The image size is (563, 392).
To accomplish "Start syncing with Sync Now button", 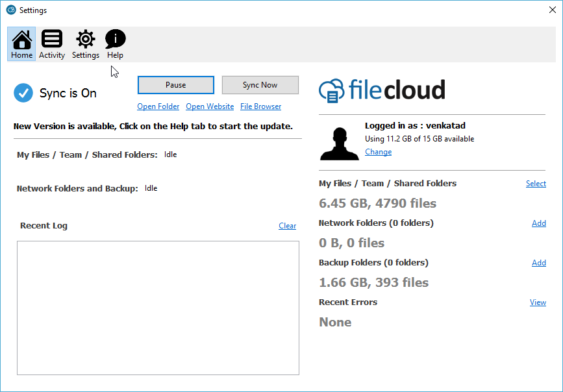I will pyautogui.click(x=260, y=85).
